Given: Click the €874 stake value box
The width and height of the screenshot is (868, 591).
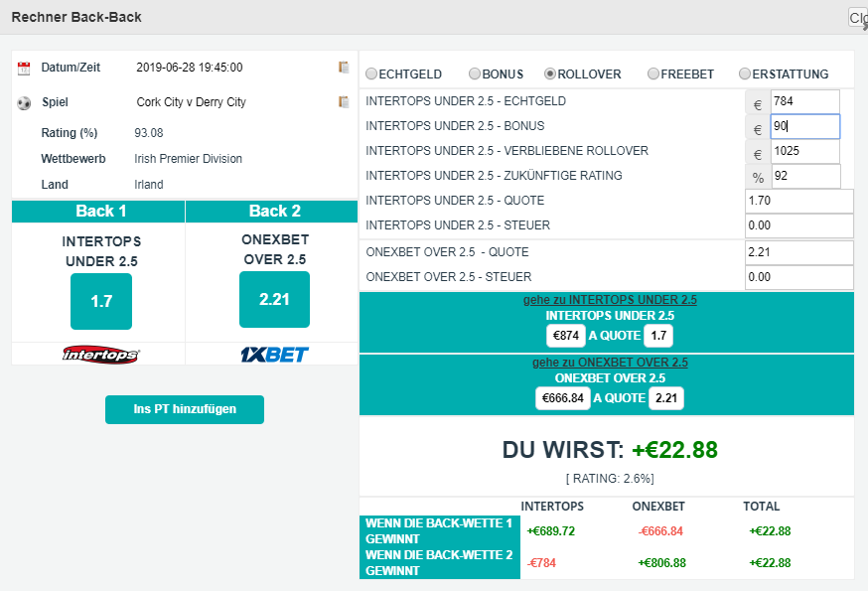Looking at the screenshot, I should tap(566, 336).
